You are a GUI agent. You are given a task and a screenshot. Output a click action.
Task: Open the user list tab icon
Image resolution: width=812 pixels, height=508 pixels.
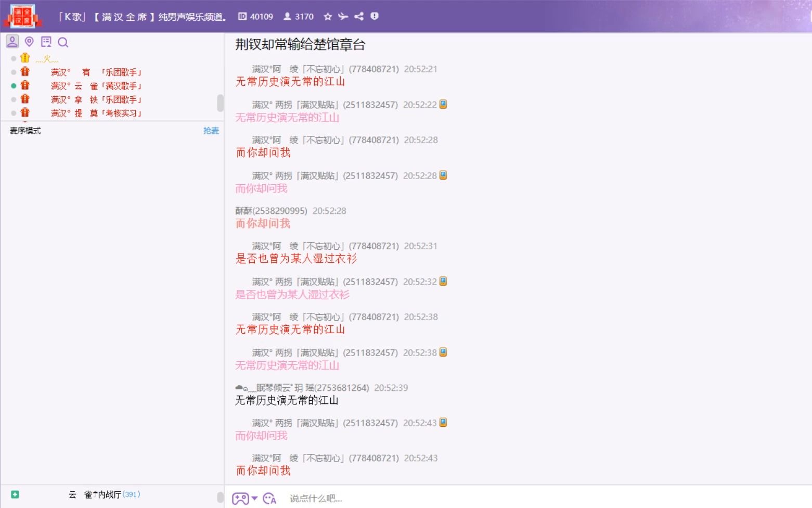click(12, 42)
